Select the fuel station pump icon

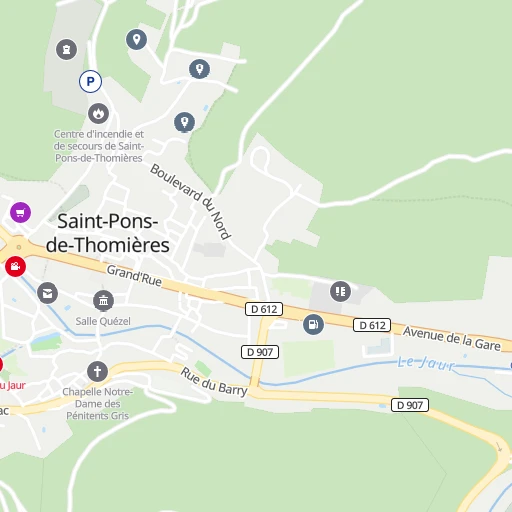313,324
